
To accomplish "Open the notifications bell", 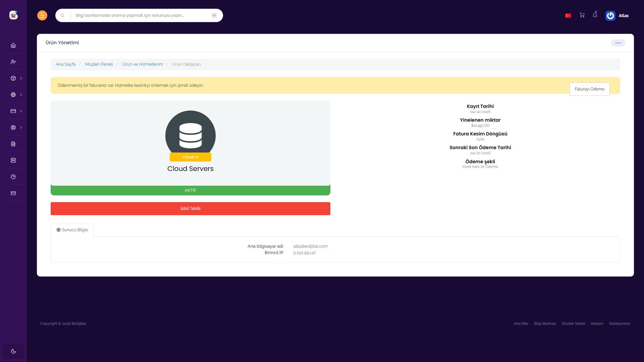I will pos(595,15).
